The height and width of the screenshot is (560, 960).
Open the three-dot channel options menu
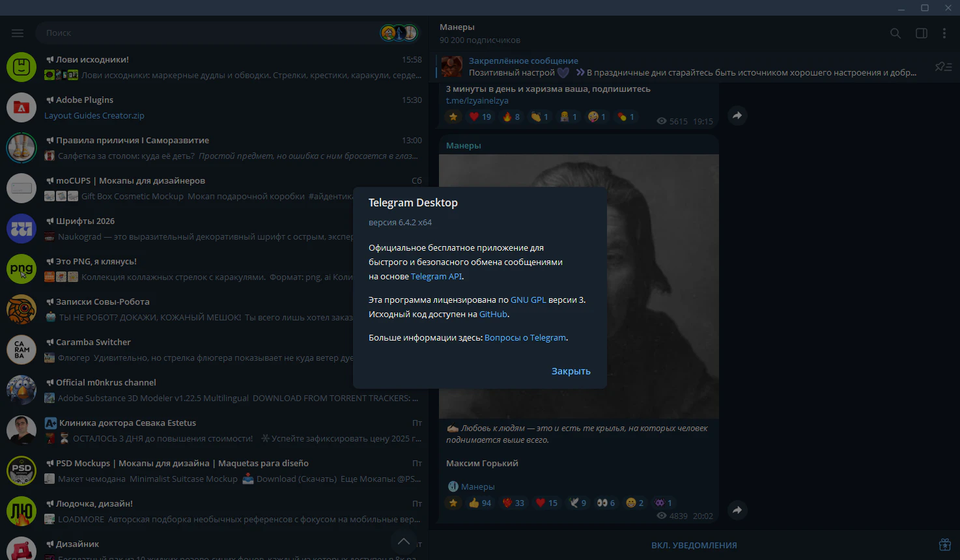(944, 33)
